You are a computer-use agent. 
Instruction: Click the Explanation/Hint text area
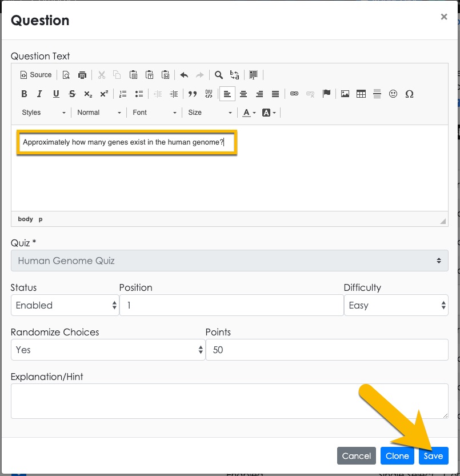pos(230,401)
